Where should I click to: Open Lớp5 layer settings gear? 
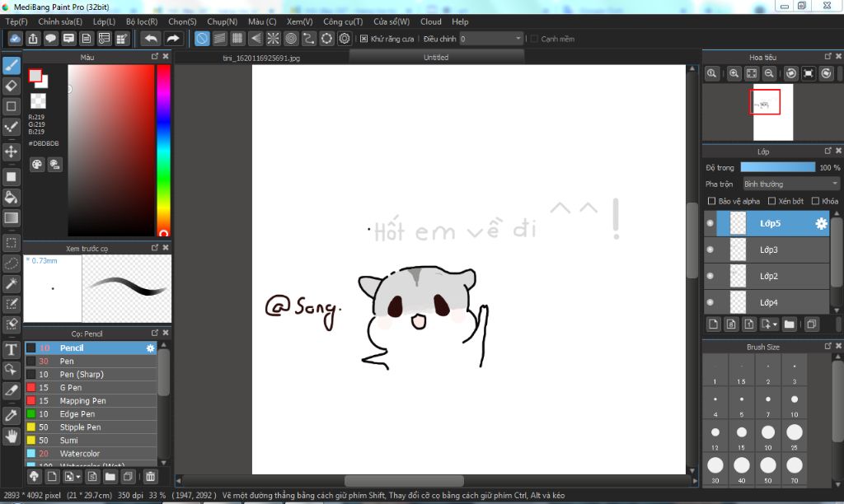[821, 223]
